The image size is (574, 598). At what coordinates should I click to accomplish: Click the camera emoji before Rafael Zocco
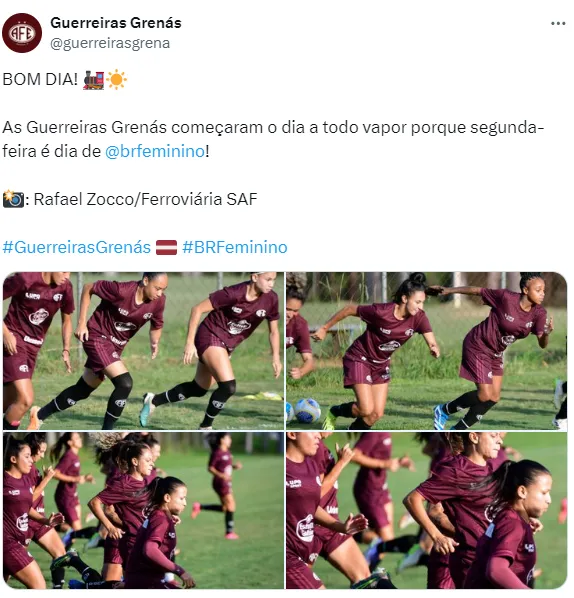click(x=13, y=199)
